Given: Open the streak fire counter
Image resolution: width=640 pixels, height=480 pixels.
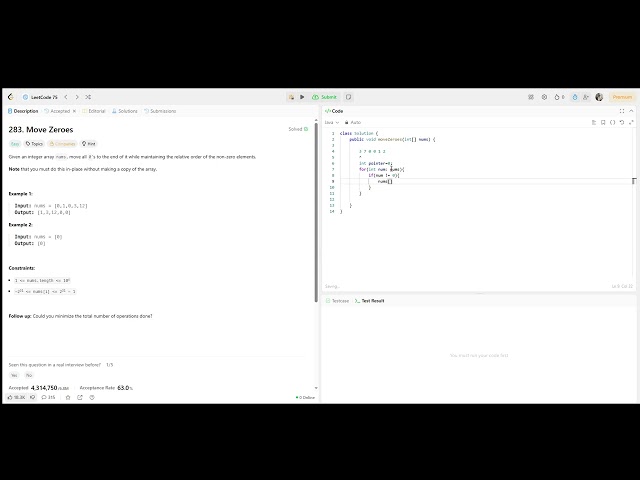Looking at the screenshot, I should (559, 97).
